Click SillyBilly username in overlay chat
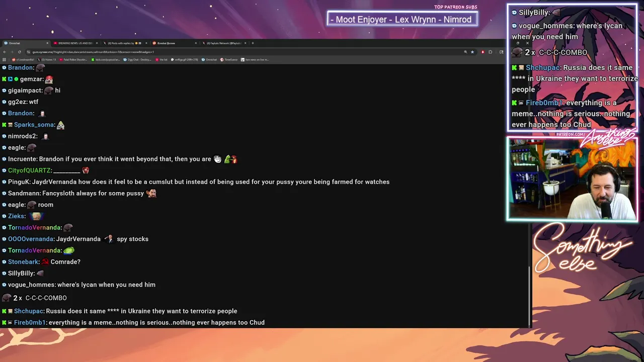644x362 pixels. click(534, 13)
